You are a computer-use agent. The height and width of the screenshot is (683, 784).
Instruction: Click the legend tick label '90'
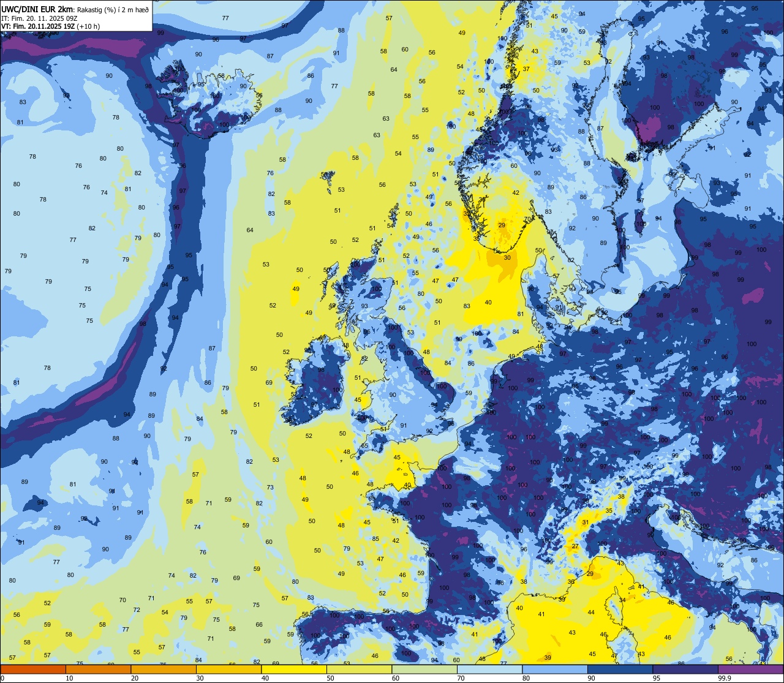click(x=591, y=678)
